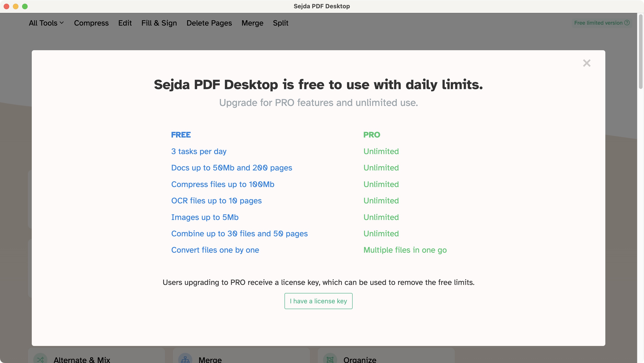Select the Delete Pages tool
The width and height of the screenshot is (644, 363).
pyautogui.click(x=209, y=23)
